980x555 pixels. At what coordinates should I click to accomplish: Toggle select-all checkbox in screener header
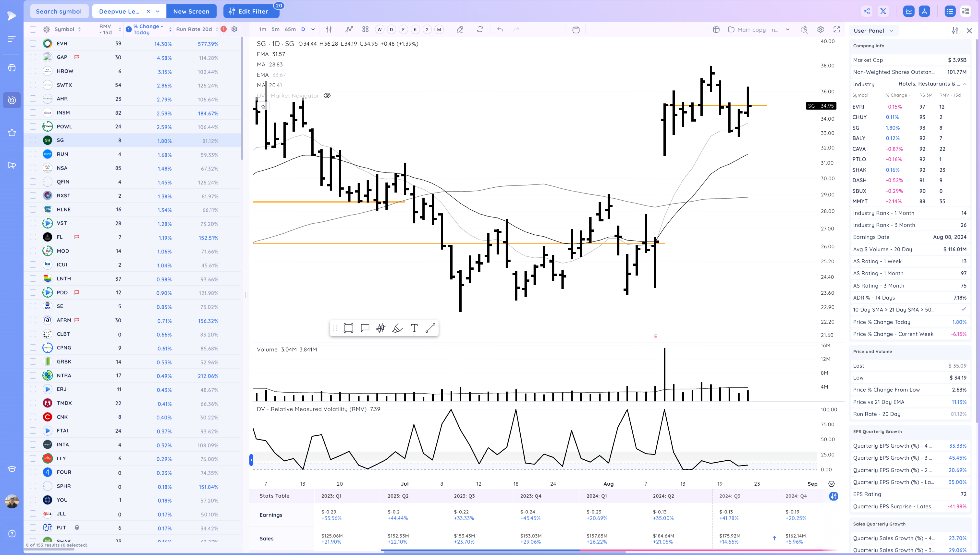click(x=33, y=29)
